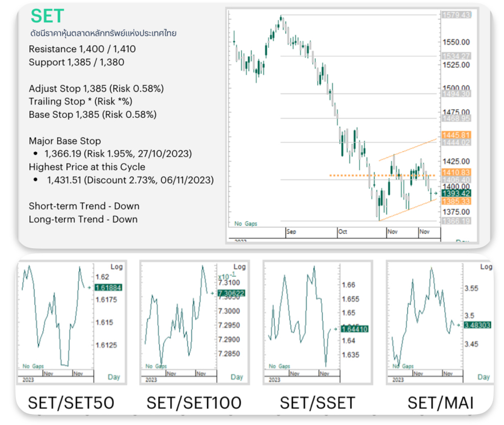Click the green SET heading
This screenshot has height=425, width=504.
pos(47,16)
